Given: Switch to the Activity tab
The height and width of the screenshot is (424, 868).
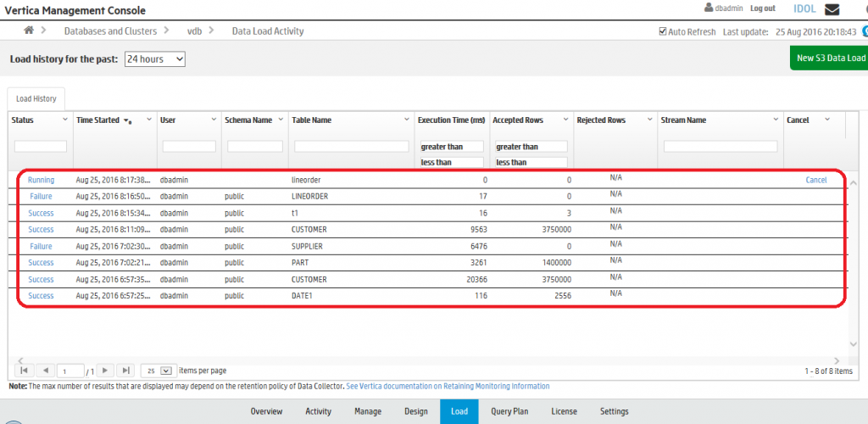Looking at the screenshot, I should click(x=319, y=411).
